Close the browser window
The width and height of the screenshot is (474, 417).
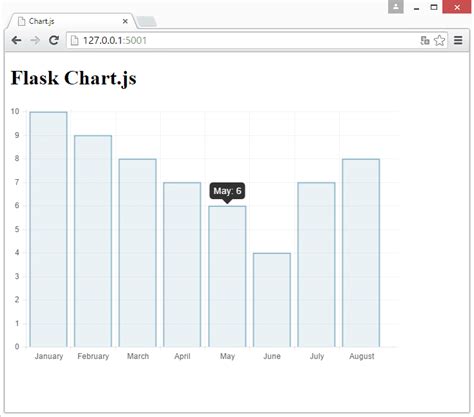[x=457, y=7]
